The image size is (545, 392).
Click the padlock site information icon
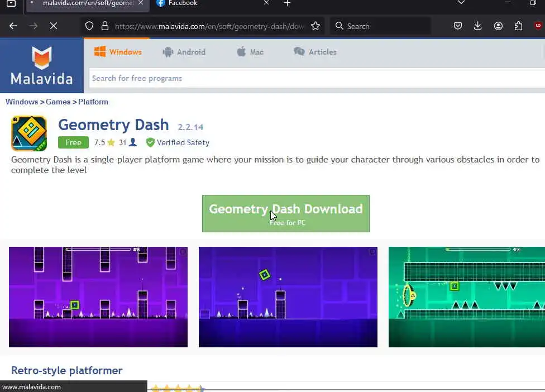pos(104,26)
